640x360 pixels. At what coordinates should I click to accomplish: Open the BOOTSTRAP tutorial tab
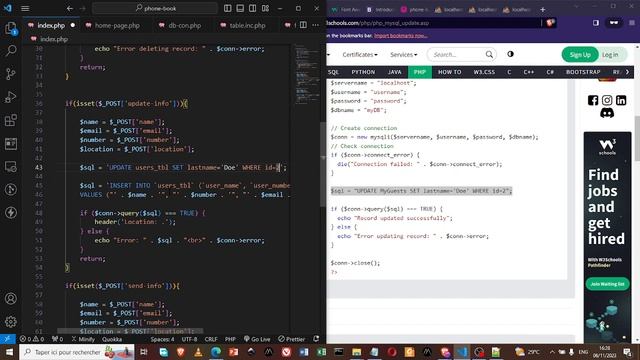(583, 72)
